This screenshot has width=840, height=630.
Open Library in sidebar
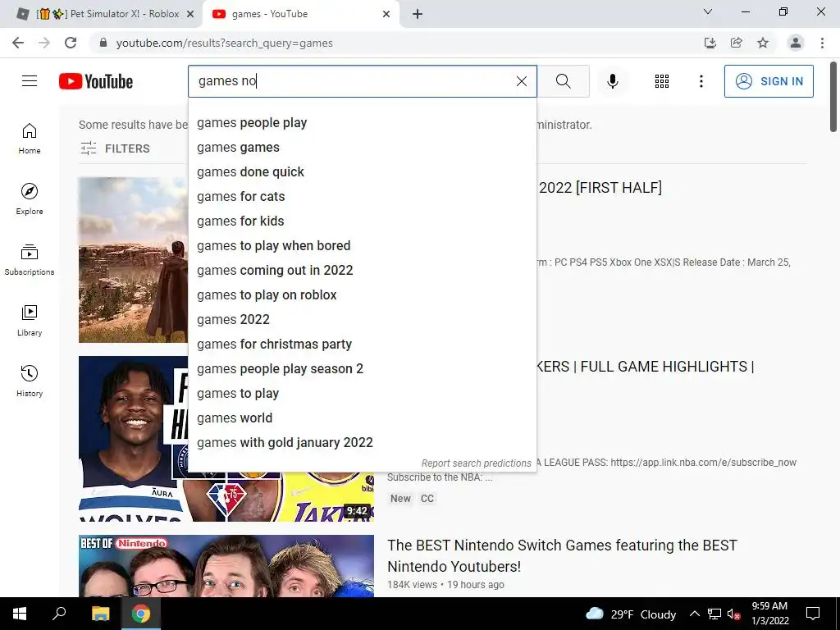pyautogui.click(x=30, y=321)
